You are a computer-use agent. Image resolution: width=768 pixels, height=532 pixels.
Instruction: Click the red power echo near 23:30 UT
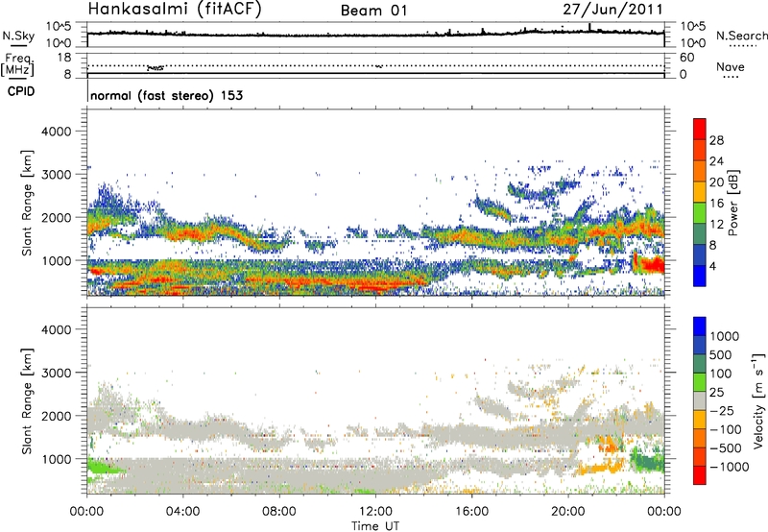point(652,265)
